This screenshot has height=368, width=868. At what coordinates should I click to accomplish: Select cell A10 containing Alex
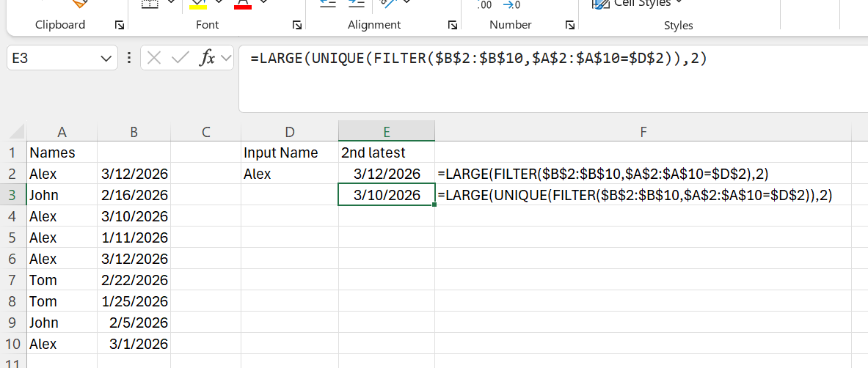[62, 344]
